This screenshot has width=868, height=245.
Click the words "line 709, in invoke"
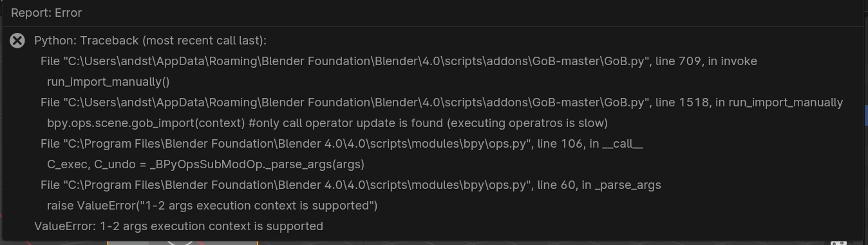(706, 61)
